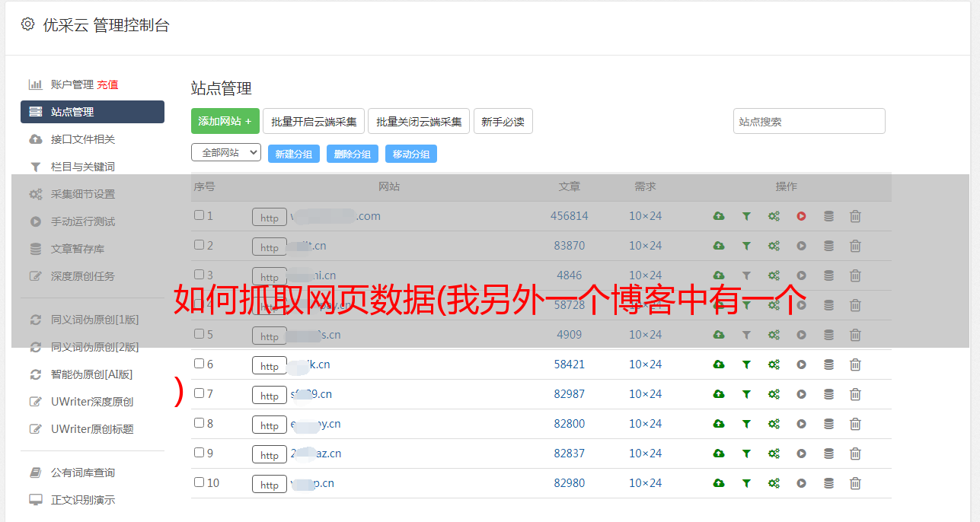980x522 pixels.
Task: Delete site row 1 with trash icon
Action: click(855, 216)
